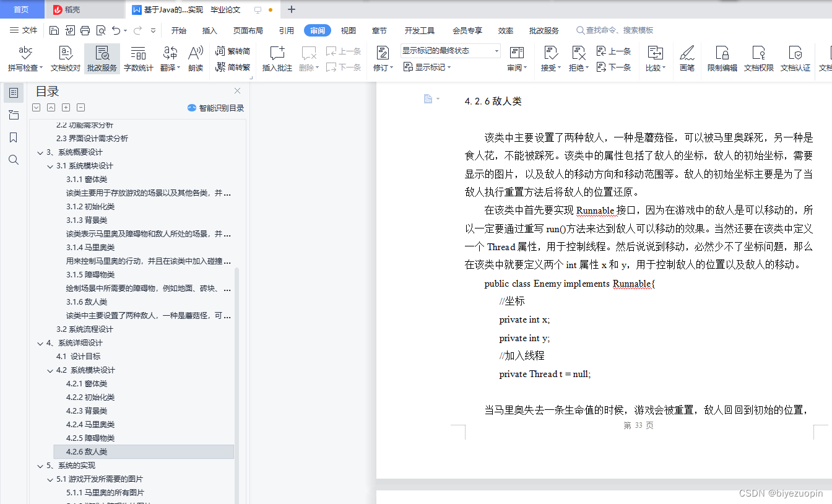This screenshot has width=832, height=504.
Task: Open 字数统计 word count
Action: (x=139, y=59)
